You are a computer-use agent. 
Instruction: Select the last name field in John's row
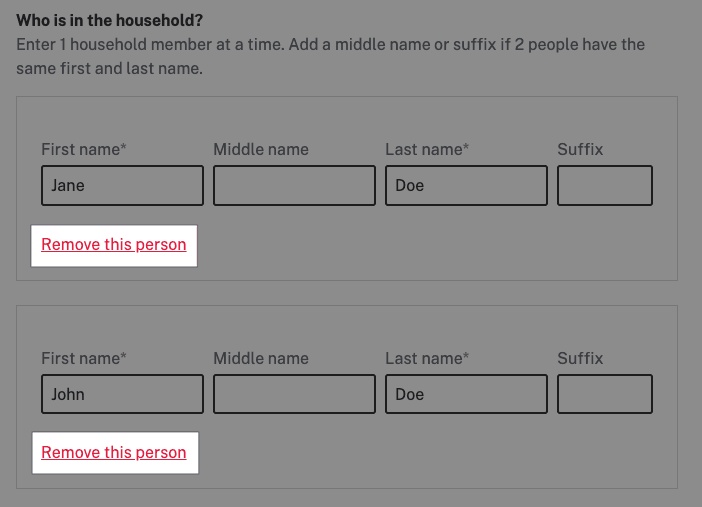click(466, 394)
